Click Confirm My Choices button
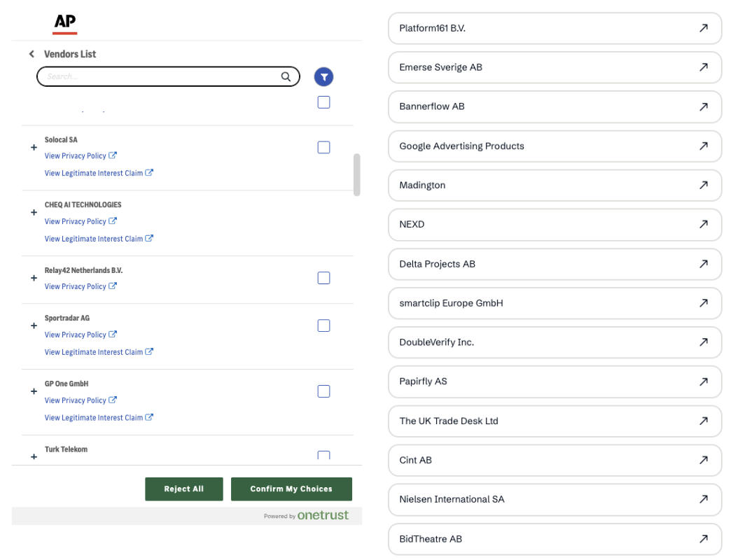Viewport: 733px width, 560px height. click(291, 489)
